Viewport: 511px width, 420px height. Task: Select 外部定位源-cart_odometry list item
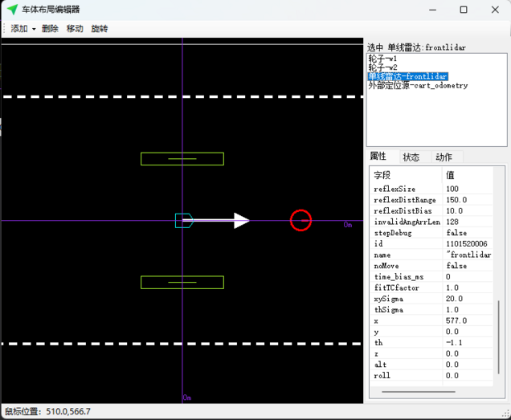[418, 85]
